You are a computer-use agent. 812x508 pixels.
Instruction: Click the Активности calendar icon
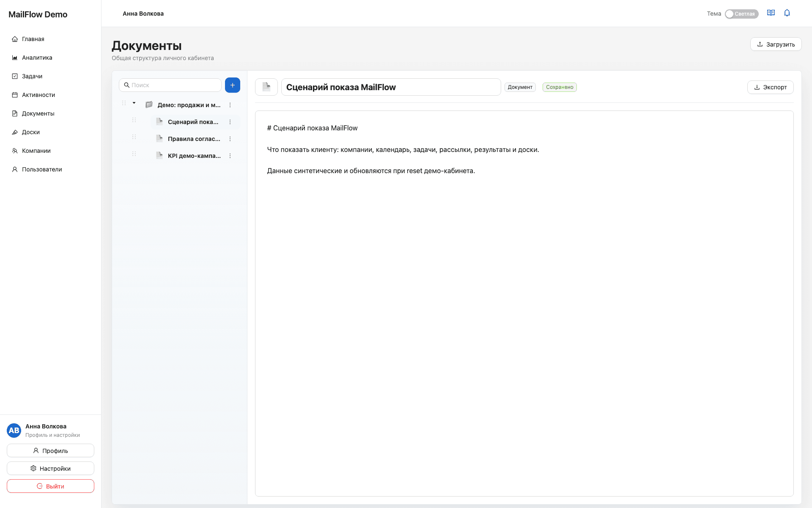click(15, 95)
